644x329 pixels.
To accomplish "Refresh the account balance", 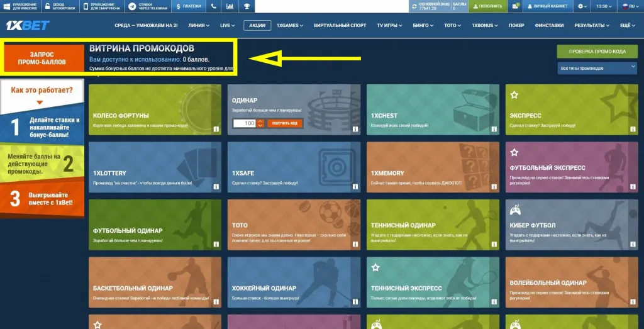I will coord(414,6).
